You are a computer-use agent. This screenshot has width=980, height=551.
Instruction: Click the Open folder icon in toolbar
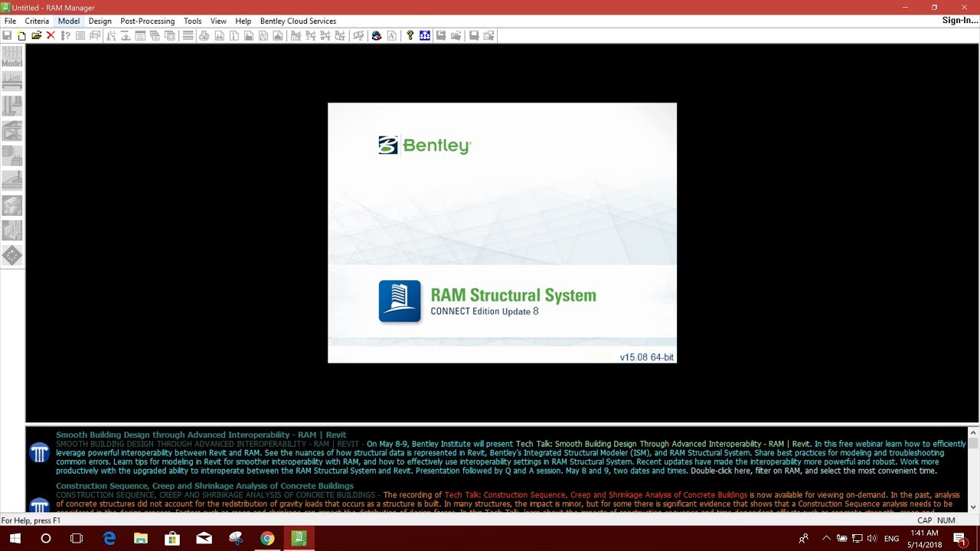(x=36, y=35)
